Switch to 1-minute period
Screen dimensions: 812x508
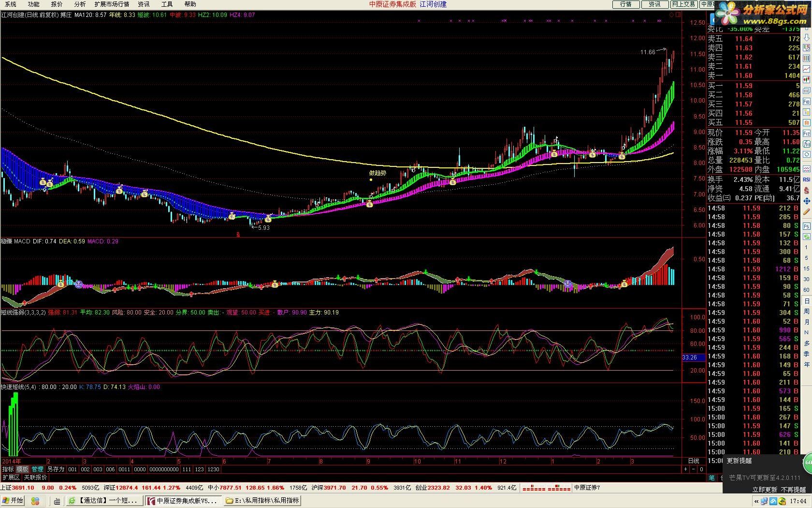[806, 247]
